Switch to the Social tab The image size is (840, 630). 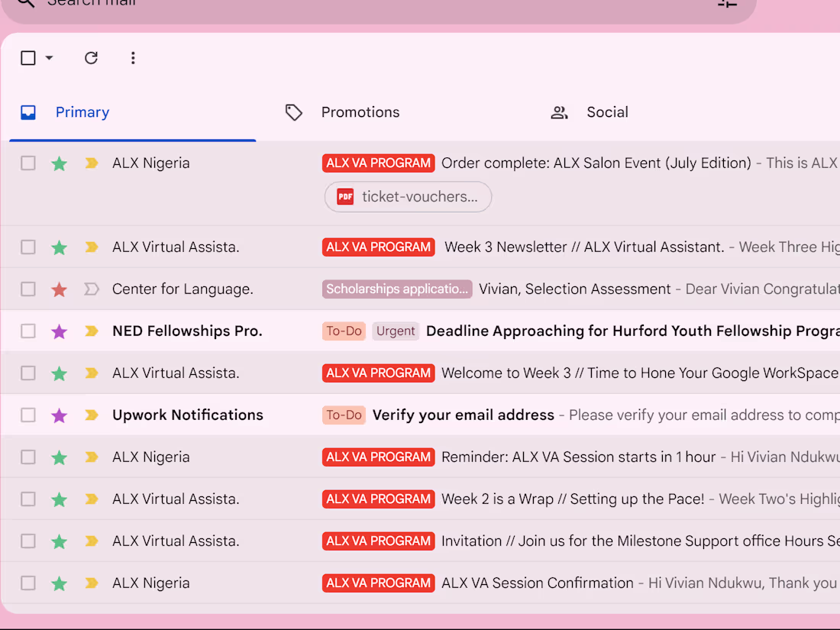pyautogui.click(x=607, y=111)
